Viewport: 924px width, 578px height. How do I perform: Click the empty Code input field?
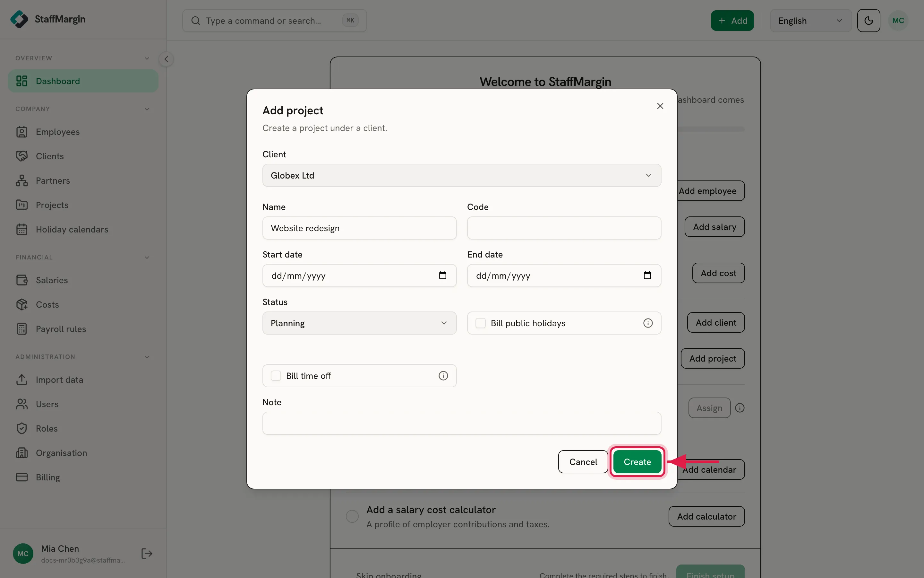pos(564,228)
